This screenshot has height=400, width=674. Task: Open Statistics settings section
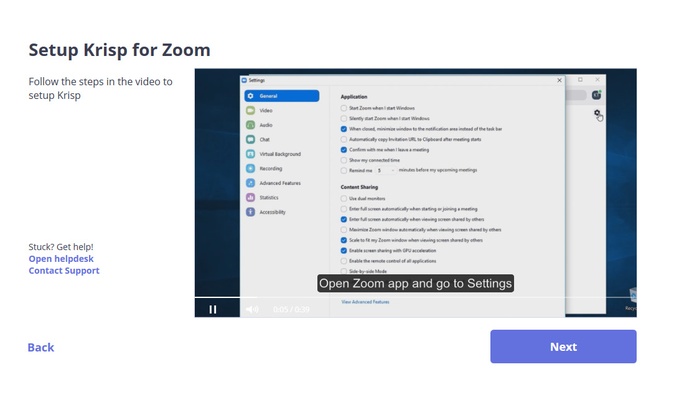tap(282, 198)
